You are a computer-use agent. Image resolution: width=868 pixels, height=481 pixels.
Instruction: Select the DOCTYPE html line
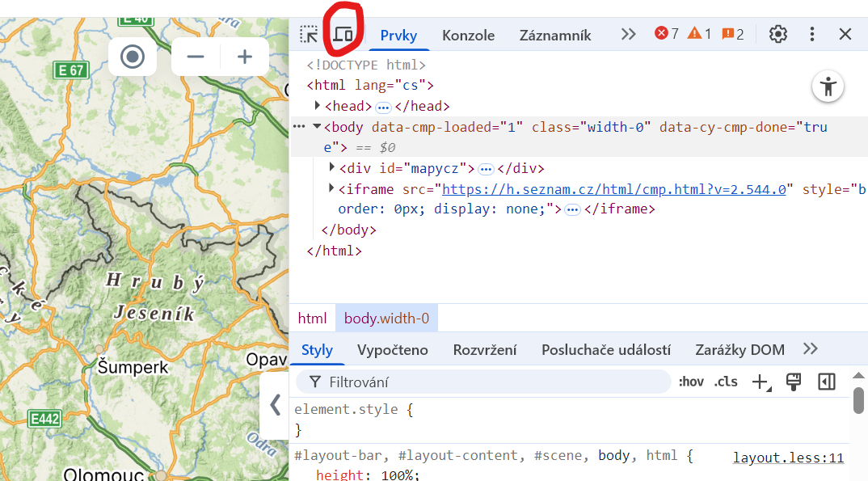point(366,65)
